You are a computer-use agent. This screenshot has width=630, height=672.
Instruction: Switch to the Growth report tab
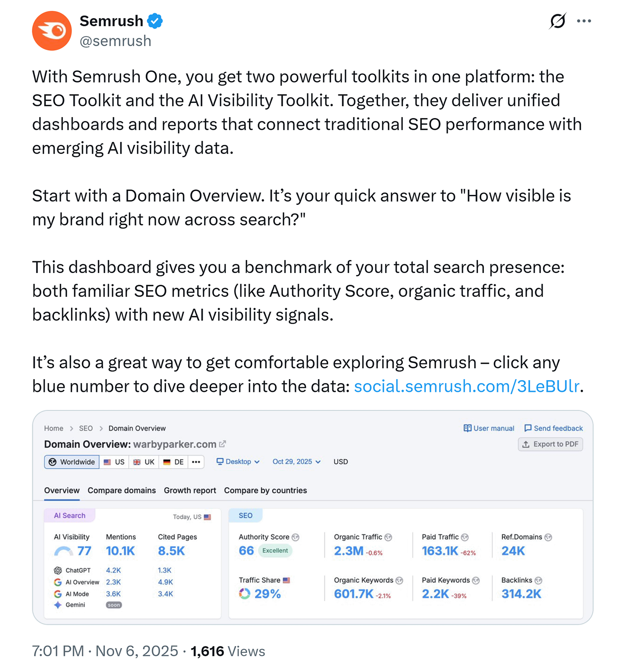[x=190, y=490]
